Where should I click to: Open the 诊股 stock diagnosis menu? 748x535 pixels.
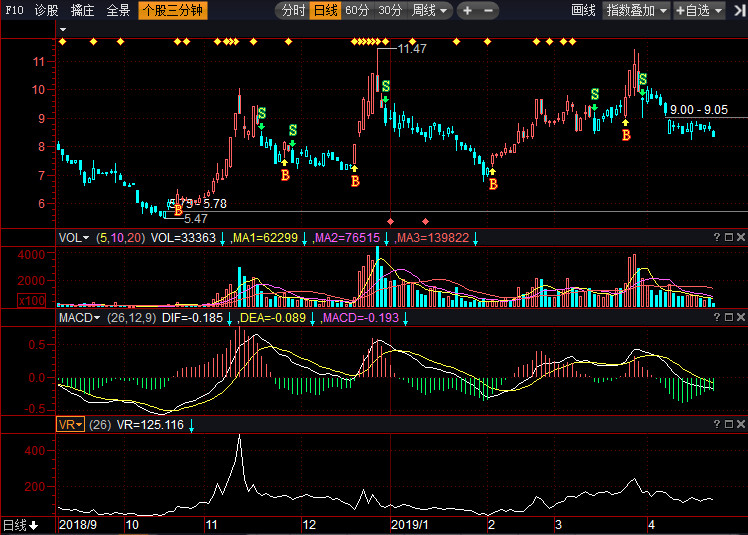tap(46, 10)
